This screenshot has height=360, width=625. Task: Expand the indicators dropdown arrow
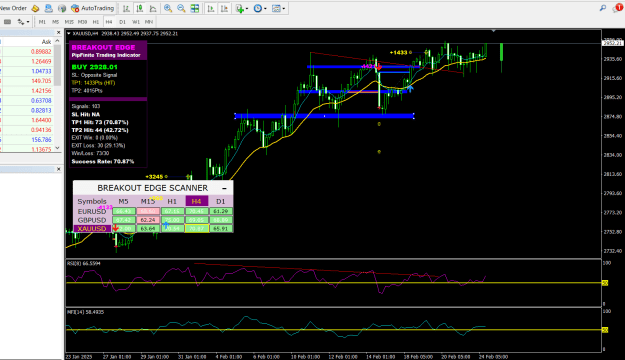[x=247, y=8]
